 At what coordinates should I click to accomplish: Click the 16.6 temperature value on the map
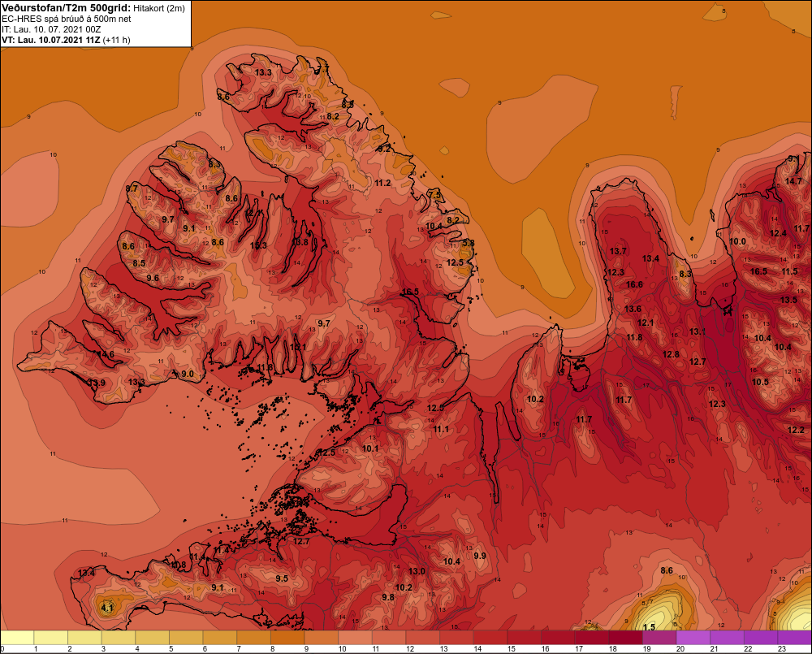coord(634,284)
